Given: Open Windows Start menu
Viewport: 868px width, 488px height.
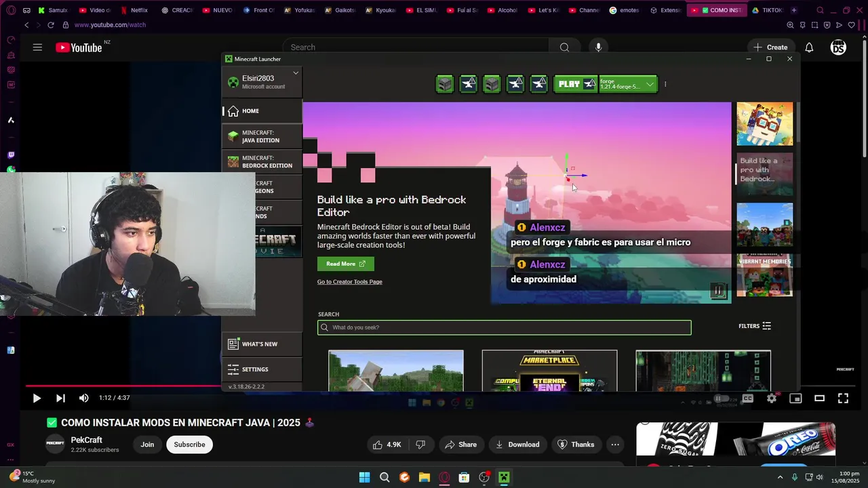Looking at the screenshot, I should (x=364, y=477).
